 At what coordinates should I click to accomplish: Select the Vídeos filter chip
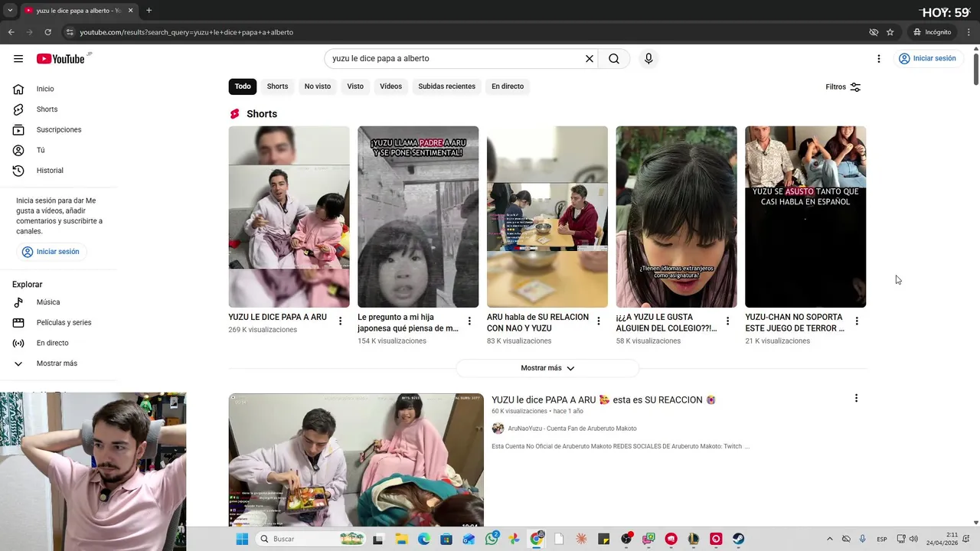click(390, 86)
